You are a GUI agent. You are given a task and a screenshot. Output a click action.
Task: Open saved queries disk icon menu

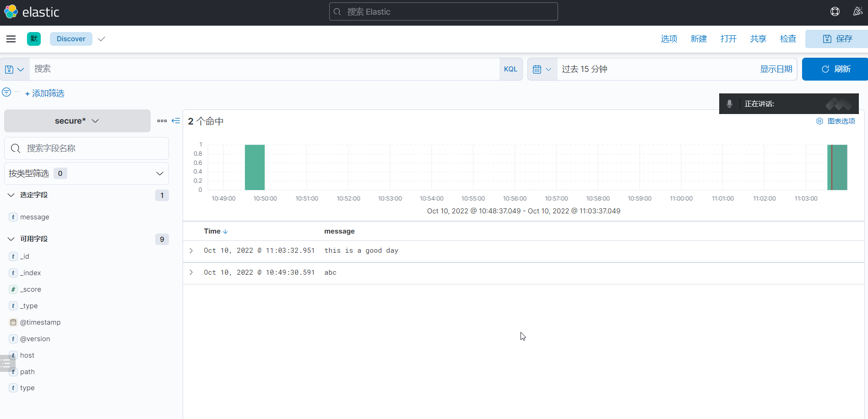pos(15,69)
